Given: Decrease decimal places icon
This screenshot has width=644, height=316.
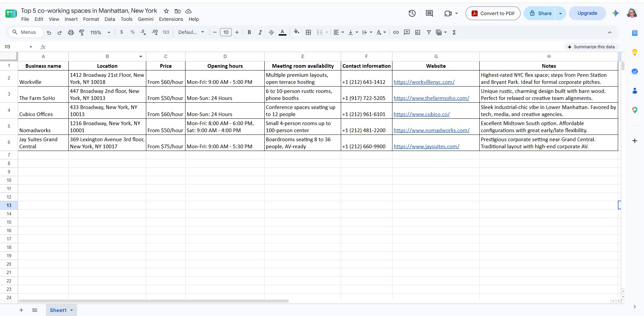Looking at the screenshot, I should pos(144,32).
